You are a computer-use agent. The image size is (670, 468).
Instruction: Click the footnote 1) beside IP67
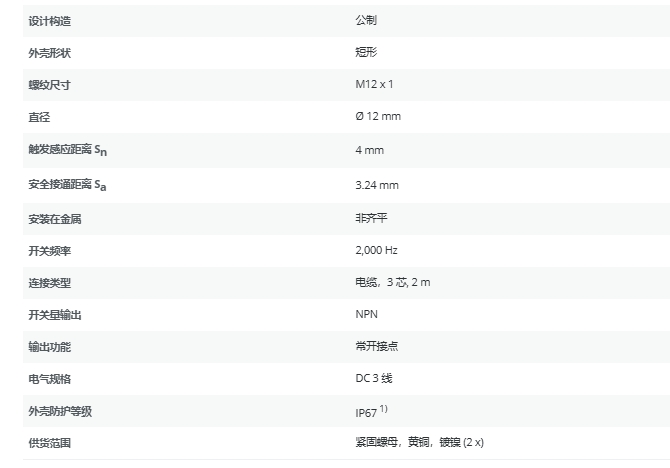click(383, 409)
